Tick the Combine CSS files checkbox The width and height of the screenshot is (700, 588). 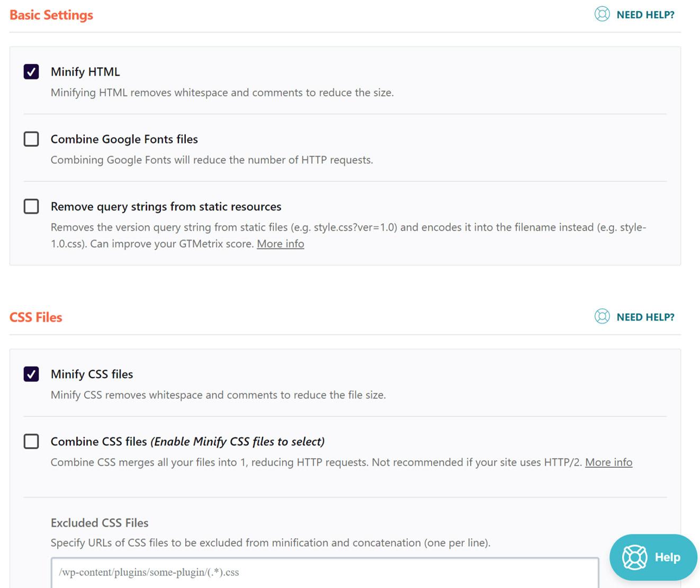31,441
